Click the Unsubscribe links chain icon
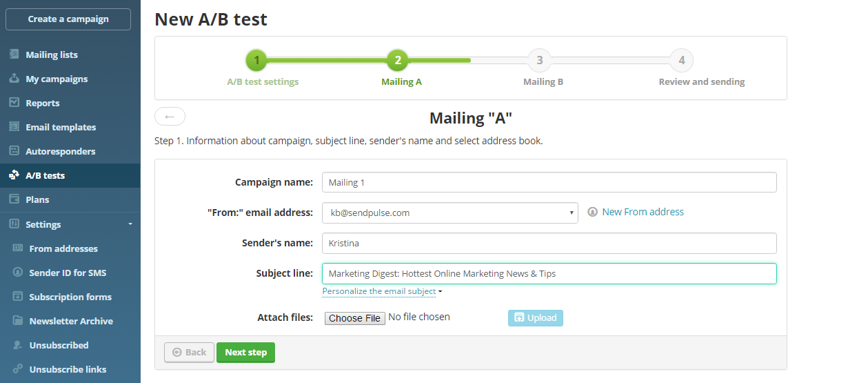The height and width of the screenshot is (383, 868). coord(18,369)
